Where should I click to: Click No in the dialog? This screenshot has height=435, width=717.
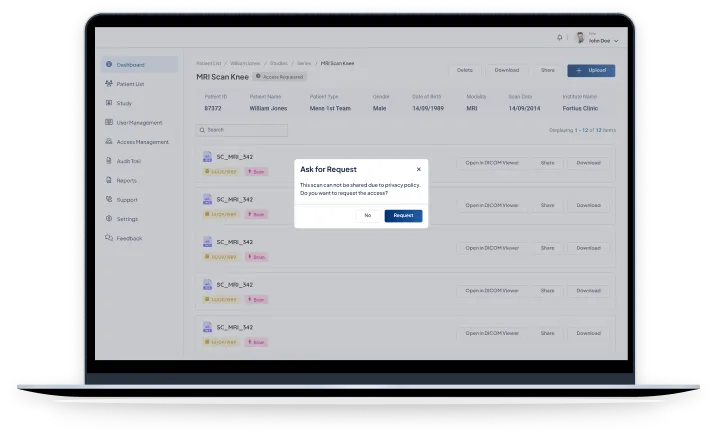(368, 215)
